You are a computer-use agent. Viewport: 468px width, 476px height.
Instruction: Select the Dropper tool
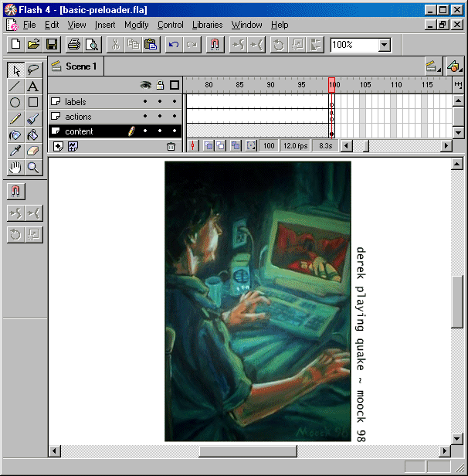click(15, 151)
